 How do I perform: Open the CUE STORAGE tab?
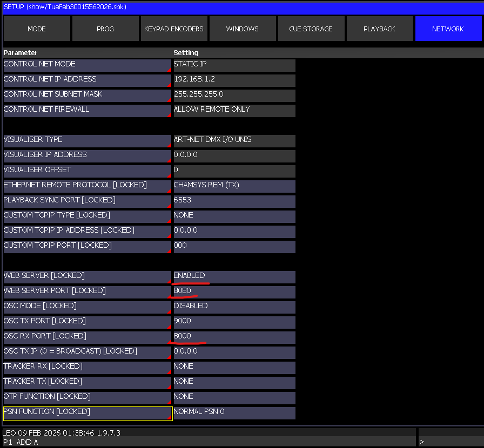point(311,28)
